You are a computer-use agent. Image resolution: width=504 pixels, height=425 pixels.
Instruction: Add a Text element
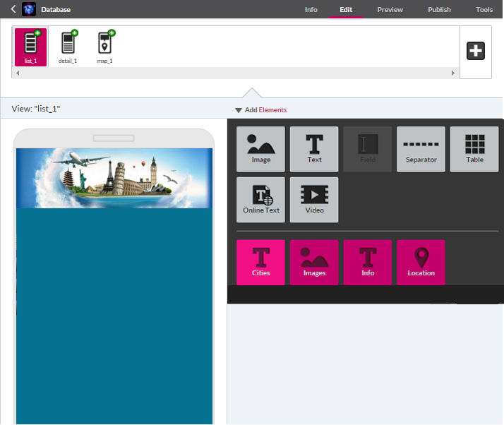pyautogui.click(x=314, y=149)
